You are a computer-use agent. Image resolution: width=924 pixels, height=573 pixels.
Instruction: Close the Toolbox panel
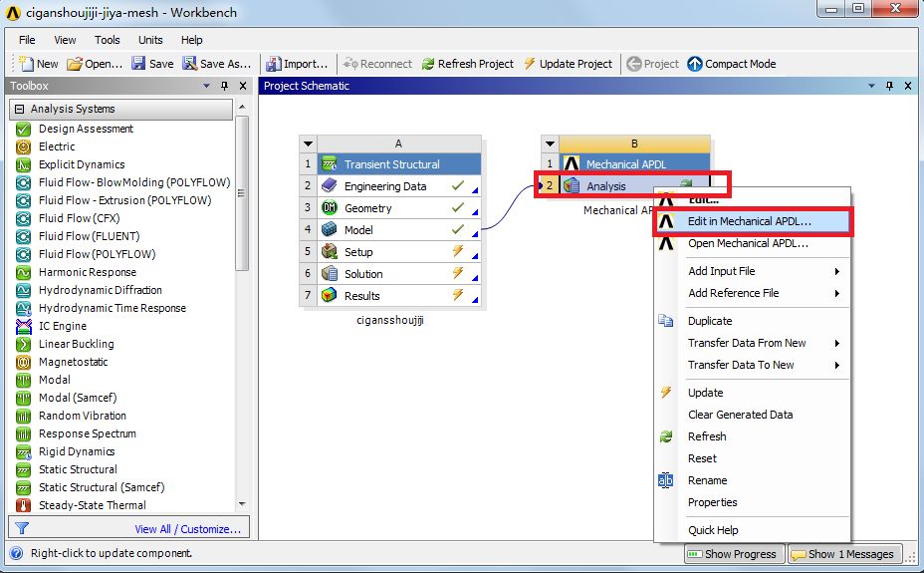click(x=243, y=86)
